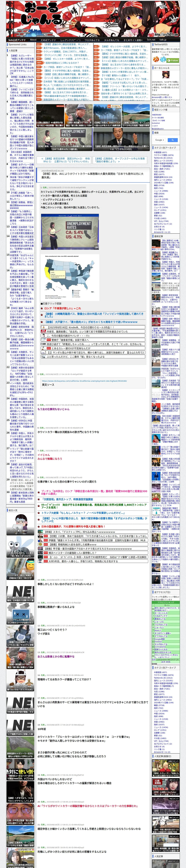
Task: Open popular image article with 186コメント
Action: pos(165,768)
